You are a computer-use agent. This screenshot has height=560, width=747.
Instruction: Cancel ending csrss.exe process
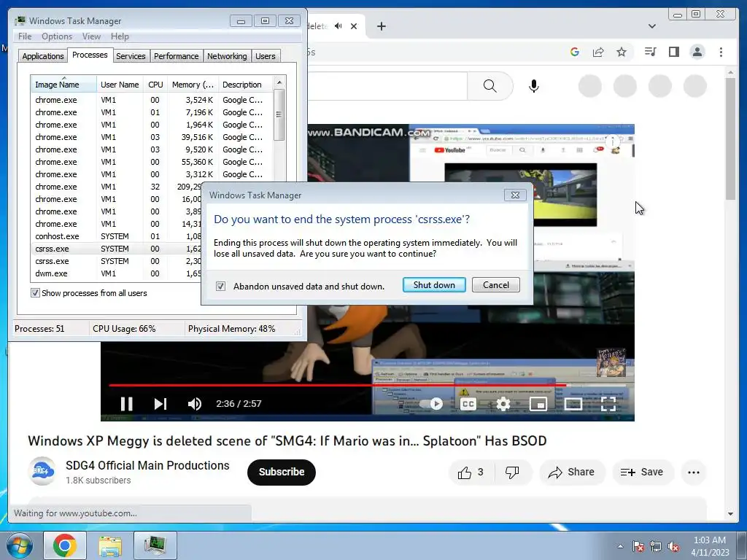(x=496, y=285)
